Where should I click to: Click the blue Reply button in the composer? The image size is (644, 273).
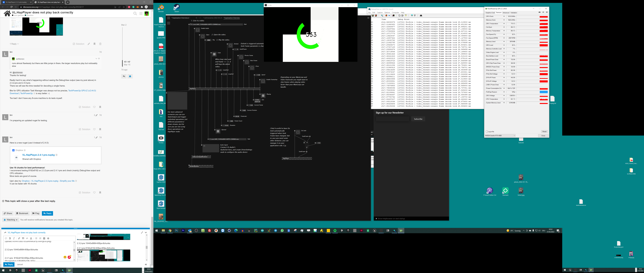point(9,264)
